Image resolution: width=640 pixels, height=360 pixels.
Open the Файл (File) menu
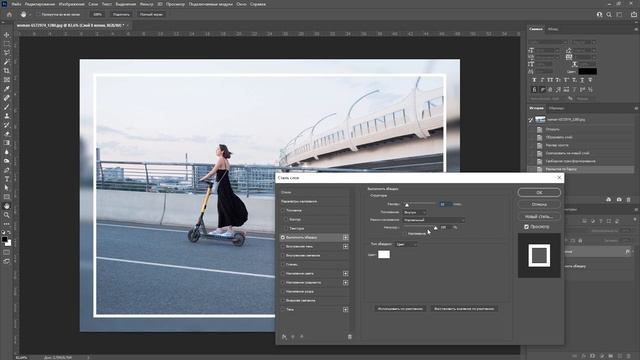tap(16, 4)
